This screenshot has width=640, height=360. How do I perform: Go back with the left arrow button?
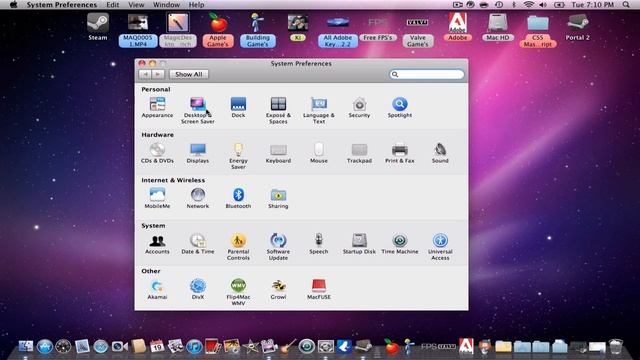[145, 74]
